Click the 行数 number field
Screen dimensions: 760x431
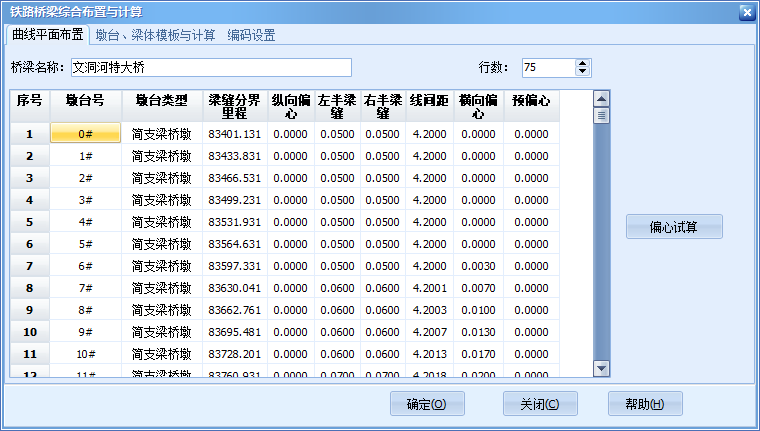pos(546,68)
